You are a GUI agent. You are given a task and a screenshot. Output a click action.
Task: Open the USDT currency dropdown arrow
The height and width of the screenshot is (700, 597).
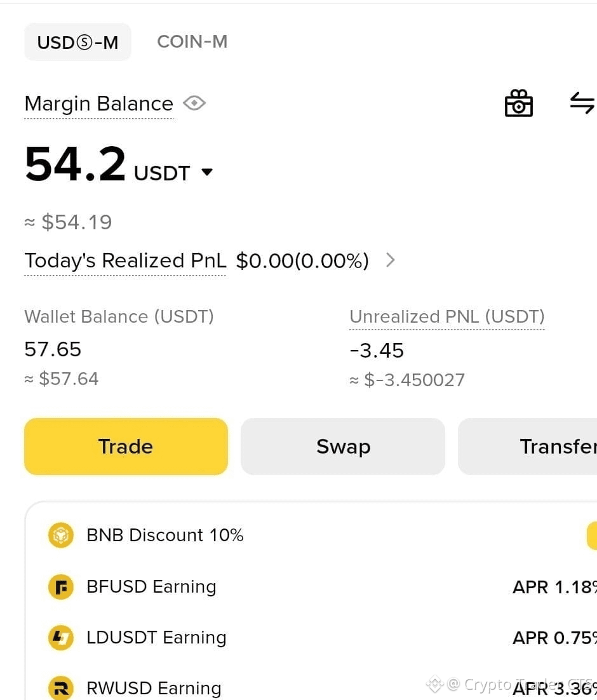point(207,172)
